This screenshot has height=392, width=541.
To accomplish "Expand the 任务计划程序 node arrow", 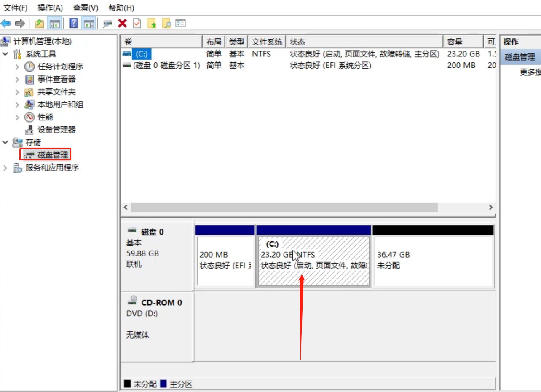I will [17, 67].
